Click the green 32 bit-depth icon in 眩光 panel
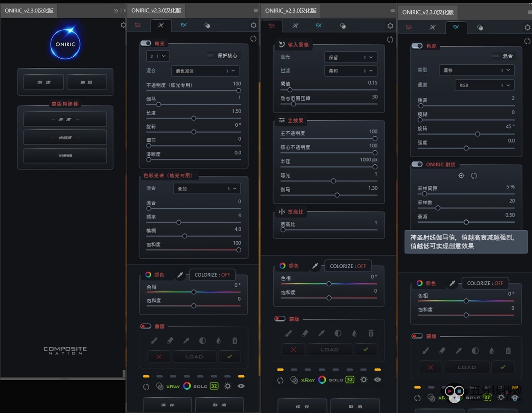532x413 pixels. 214,386
